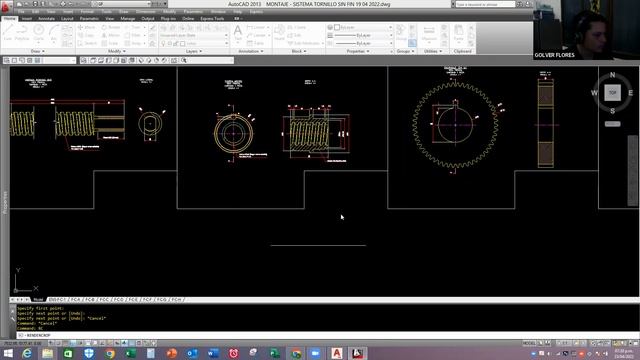Click the Paste clipboard tool
This screenshot has height=360, width=640.
pos(458,33)
